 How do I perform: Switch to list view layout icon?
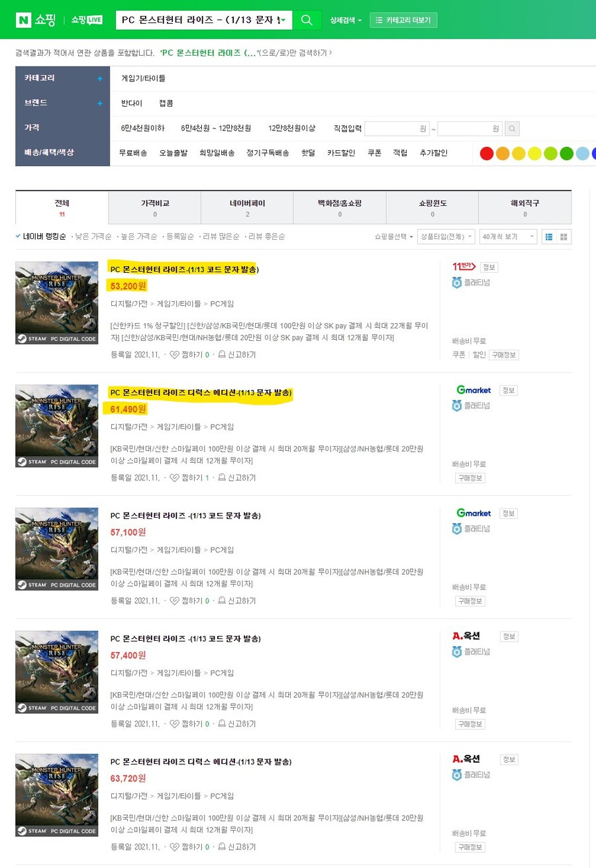(549, 237)
